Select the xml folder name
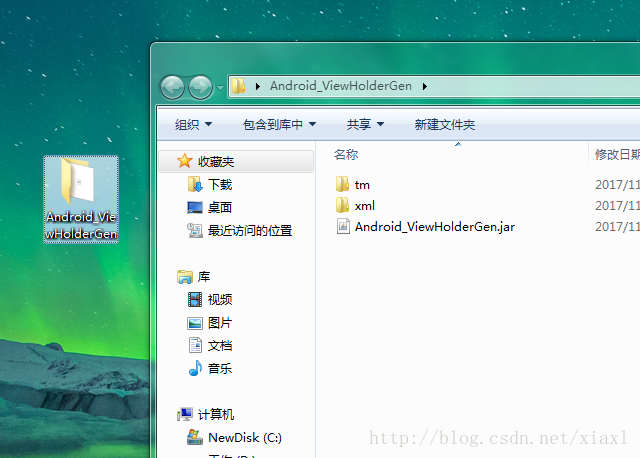 tap(364, 206)
